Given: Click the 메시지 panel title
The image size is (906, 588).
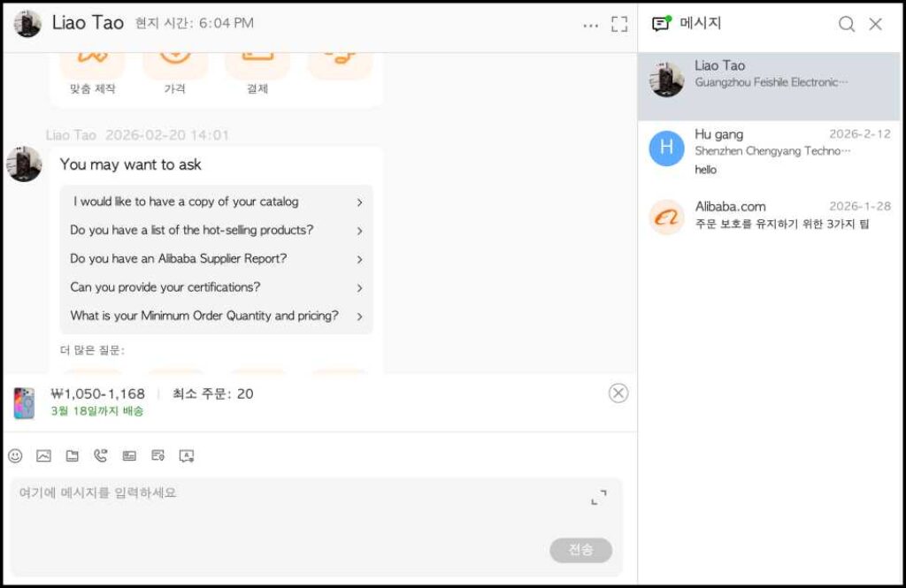Looking at the screenshot, I should tap(701, 23).
